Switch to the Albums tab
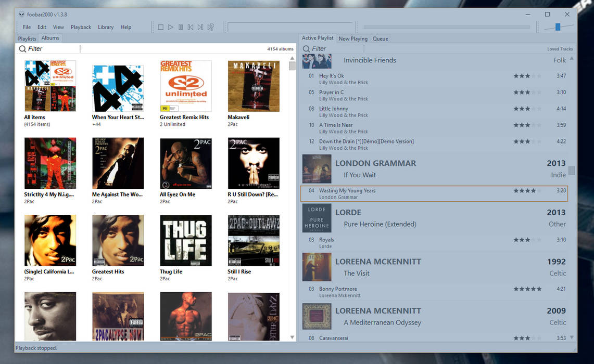 [x=50, y=38]
